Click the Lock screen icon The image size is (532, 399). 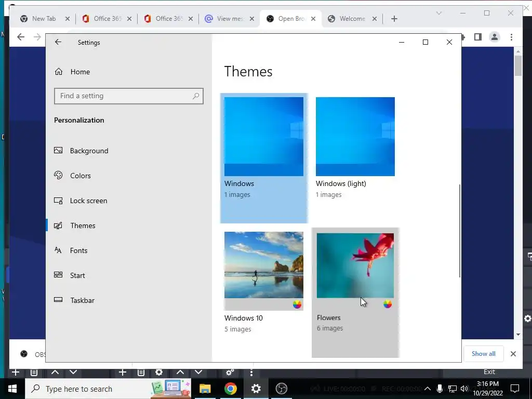coord(58,201)
